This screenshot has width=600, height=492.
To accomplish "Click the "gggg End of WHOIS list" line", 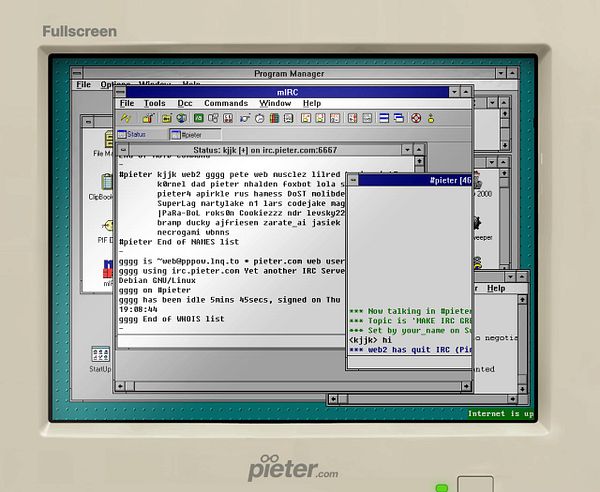I will point(171,319).
